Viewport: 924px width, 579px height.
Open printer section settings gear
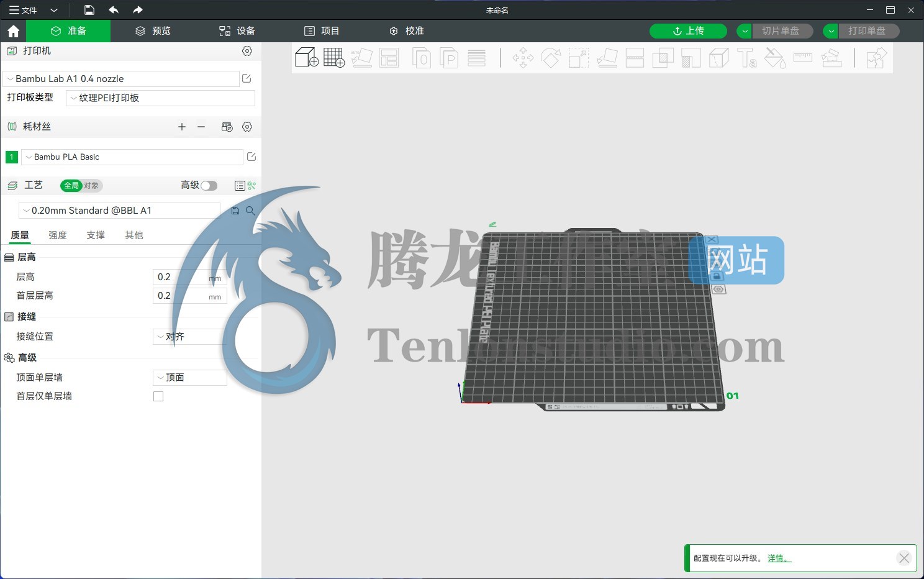click(247, 51)
